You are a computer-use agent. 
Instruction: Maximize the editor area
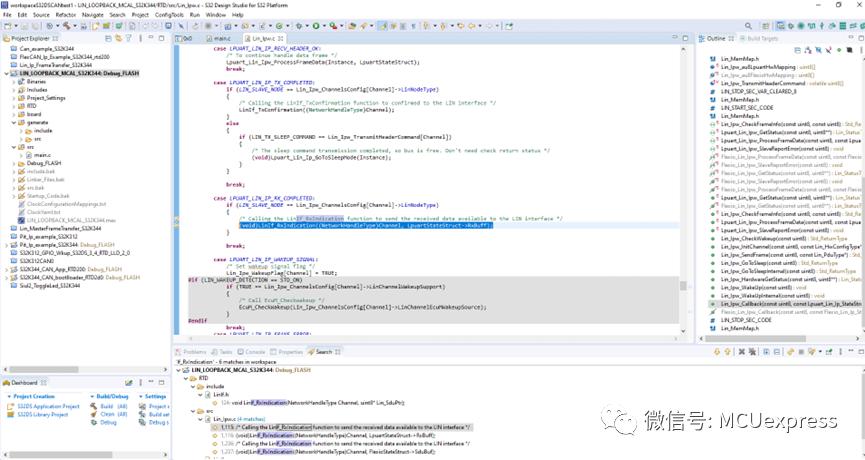point(685,39)
